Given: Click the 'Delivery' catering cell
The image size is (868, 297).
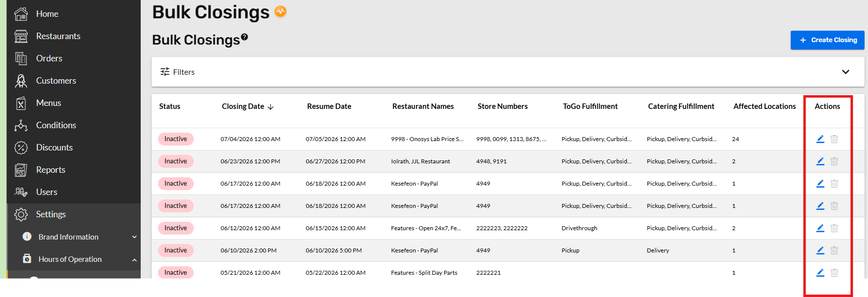Looking at the screenshot, I should point(658,250).
